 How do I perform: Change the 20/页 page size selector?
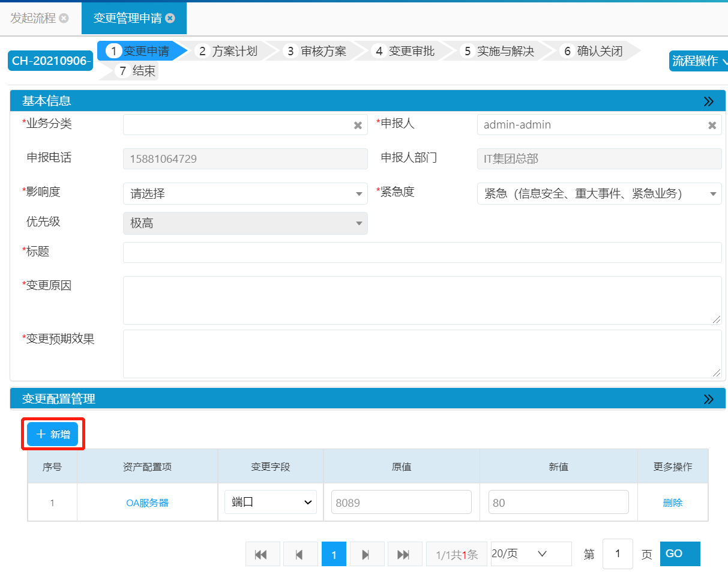531,554
